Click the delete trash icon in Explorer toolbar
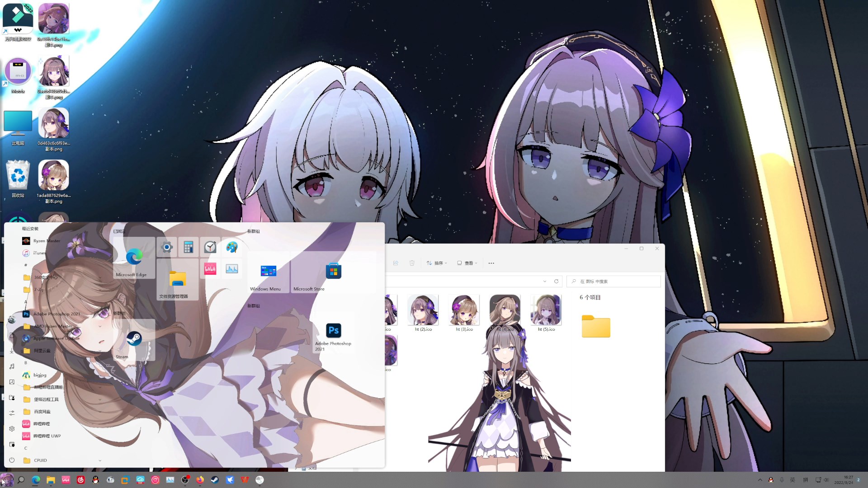 tap(412, 263)
